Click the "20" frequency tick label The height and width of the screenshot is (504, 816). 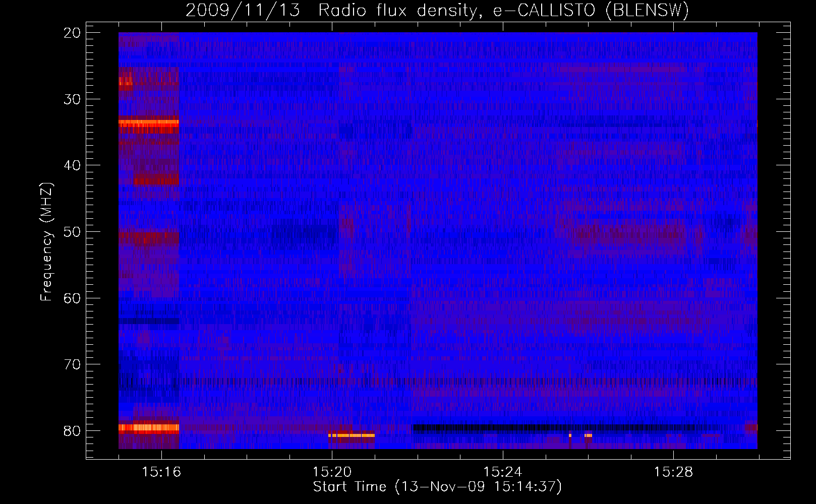(x=73, y=33)
